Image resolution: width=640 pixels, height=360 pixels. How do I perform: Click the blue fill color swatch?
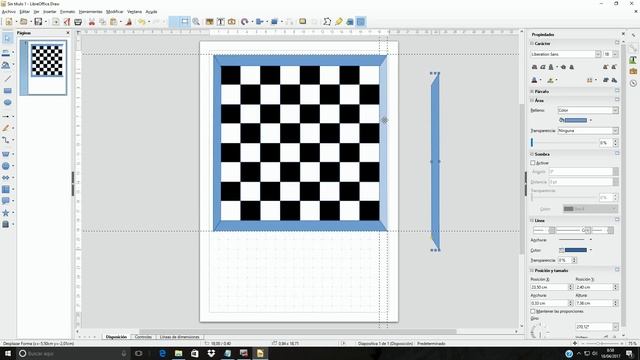(x=576, y=120)
